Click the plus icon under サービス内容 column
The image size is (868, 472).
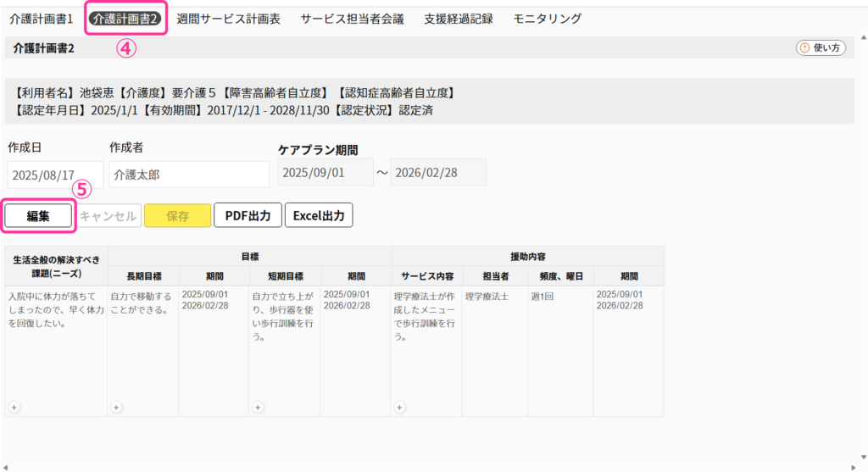(x=399, y=408)
